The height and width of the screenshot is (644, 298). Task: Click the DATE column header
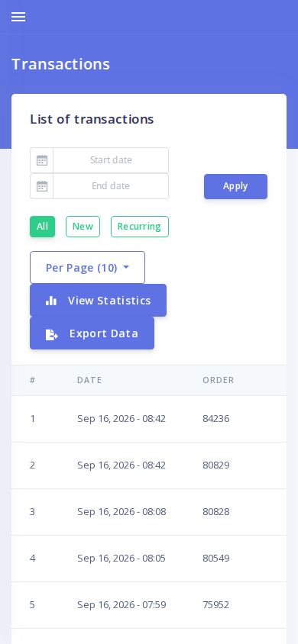click(89, 380)
